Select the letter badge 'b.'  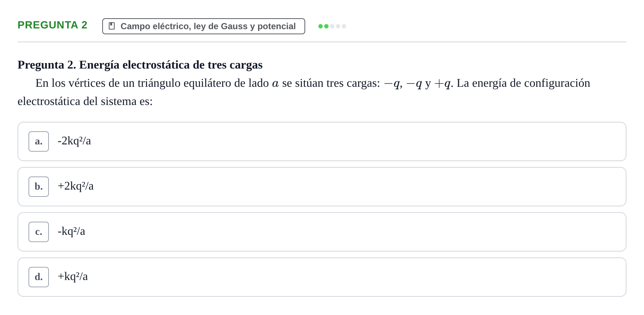coord(39,187)
